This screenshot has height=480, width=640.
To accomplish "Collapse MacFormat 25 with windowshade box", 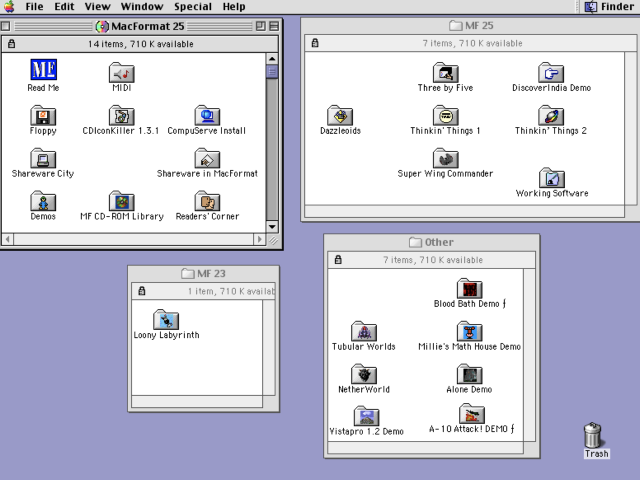I will pos(274,26).
